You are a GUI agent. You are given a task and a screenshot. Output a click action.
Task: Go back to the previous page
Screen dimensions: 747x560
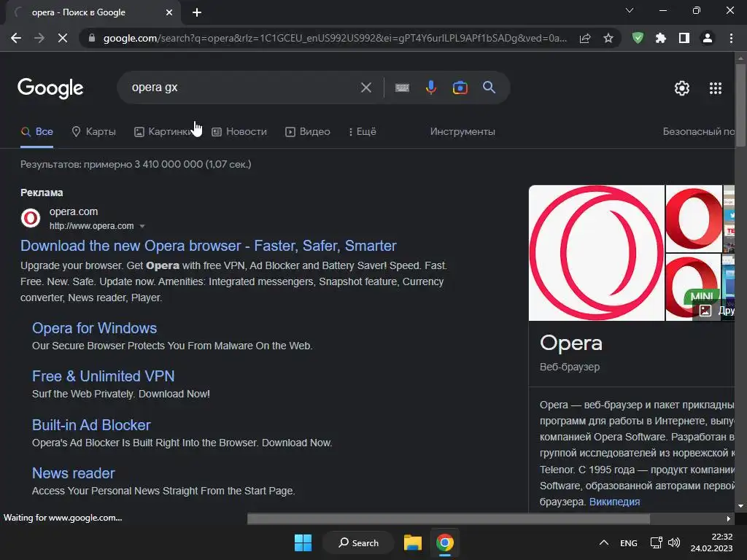(x=16, y=38)
